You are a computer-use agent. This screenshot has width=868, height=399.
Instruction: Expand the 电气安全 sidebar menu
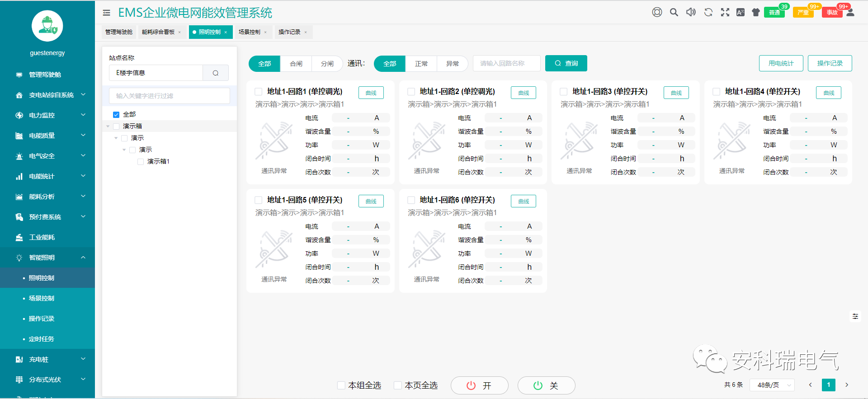click(47, 156)
